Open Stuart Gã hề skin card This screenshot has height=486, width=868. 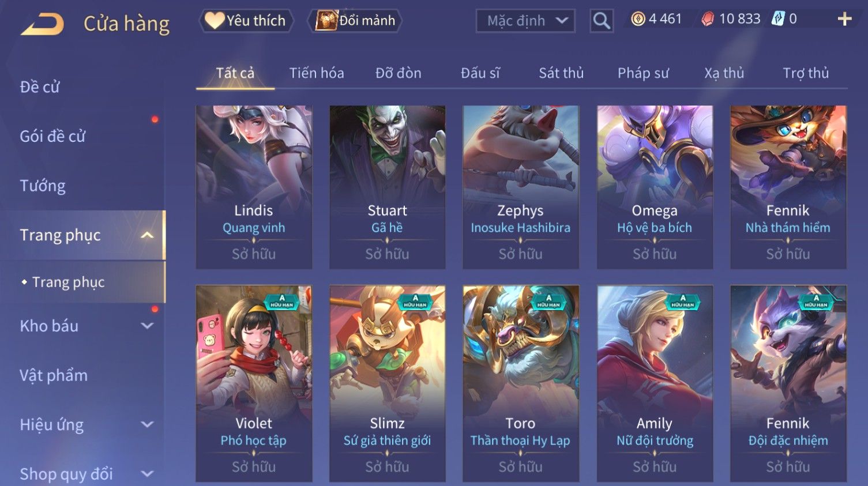pos(387,187)
